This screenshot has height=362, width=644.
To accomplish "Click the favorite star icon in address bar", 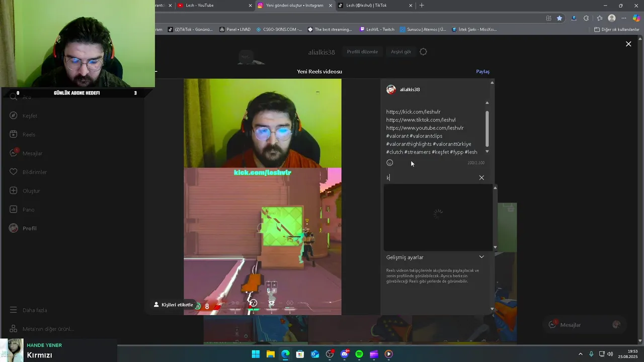I will (559, 18).
